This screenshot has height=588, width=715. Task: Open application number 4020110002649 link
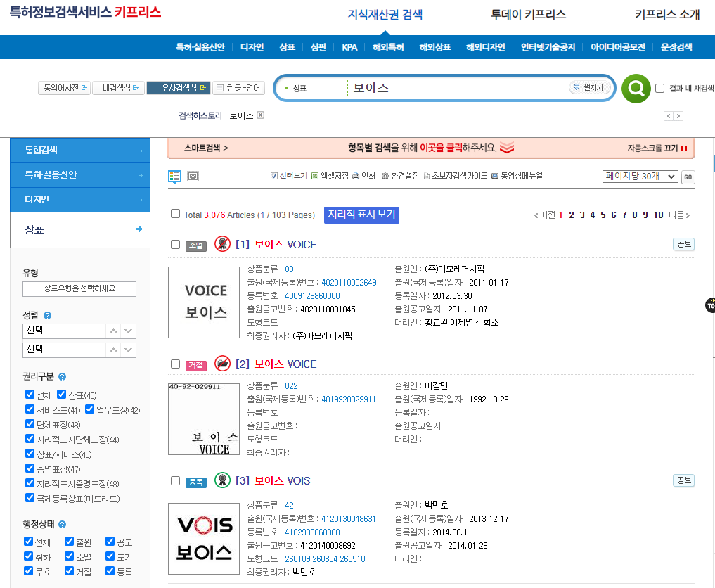click(349, 282)
